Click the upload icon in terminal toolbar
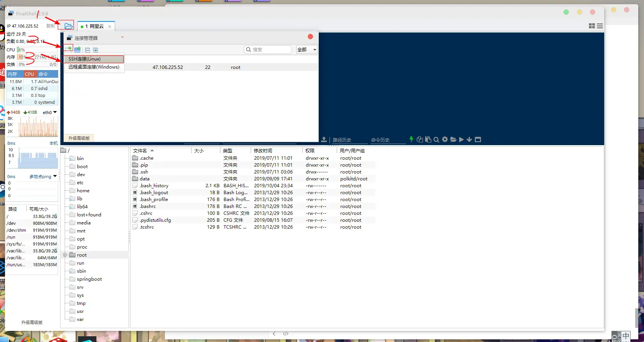 [x=324, y=140]
